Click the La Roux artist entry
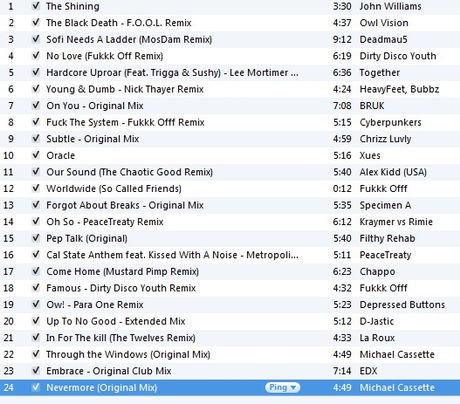Viewport: 460px width, 404px height. (377, 338)
